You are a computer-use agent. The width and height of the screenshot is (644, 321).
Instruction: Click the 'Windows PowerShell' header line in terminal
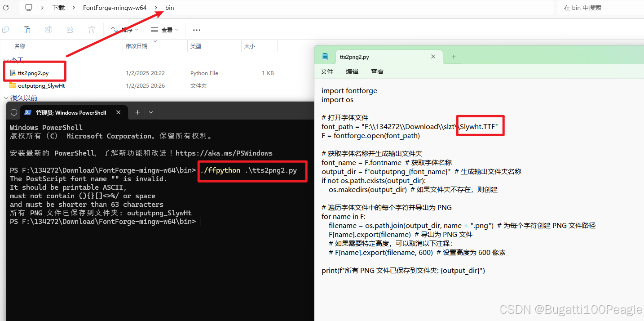(x=46, y=128)
